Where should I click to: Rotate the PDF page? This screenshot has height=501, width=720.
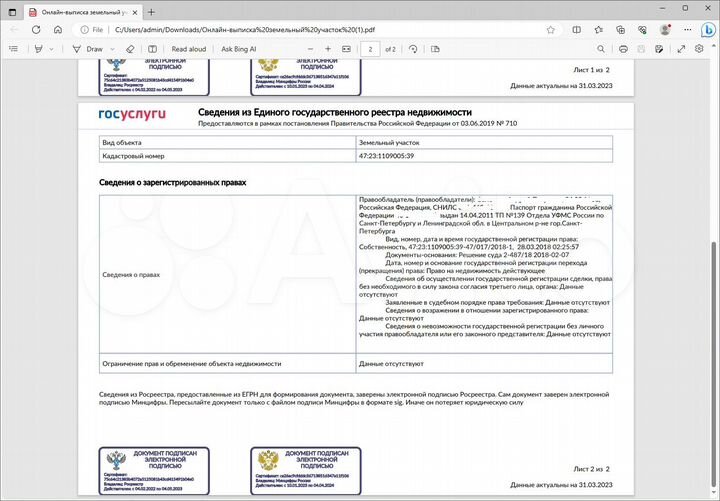(413, 49)
